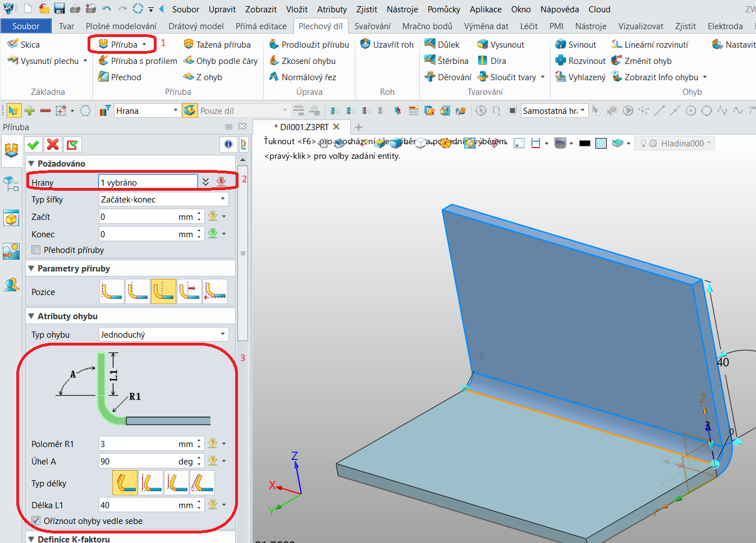
Task: Open the Plošné modelování ribbon tab
Action: (121, 26)
